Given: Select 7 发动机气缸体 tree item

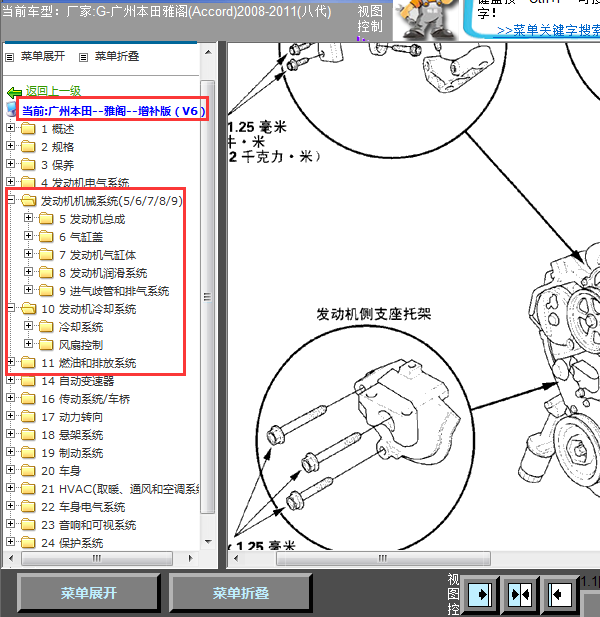Looking at the screenshot, I should [x=98, y=255].
